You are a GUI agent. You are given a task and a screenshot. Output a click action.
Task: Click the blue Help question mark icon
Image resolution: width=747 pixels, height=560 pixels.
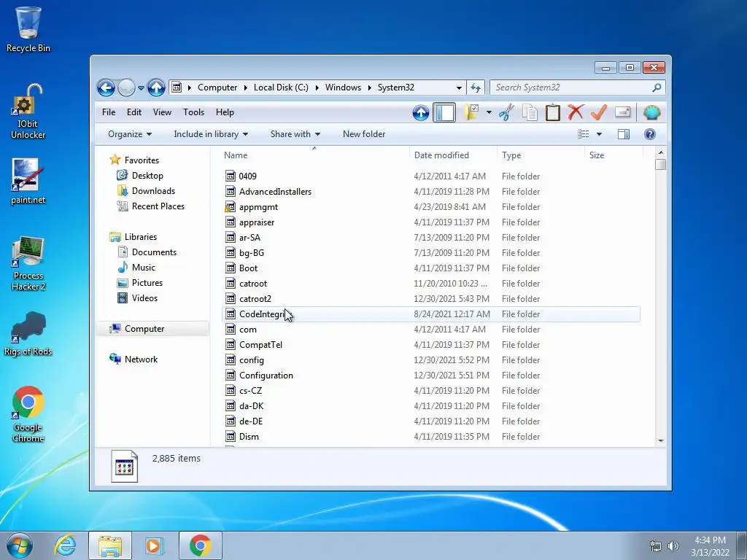click(650, 134)
